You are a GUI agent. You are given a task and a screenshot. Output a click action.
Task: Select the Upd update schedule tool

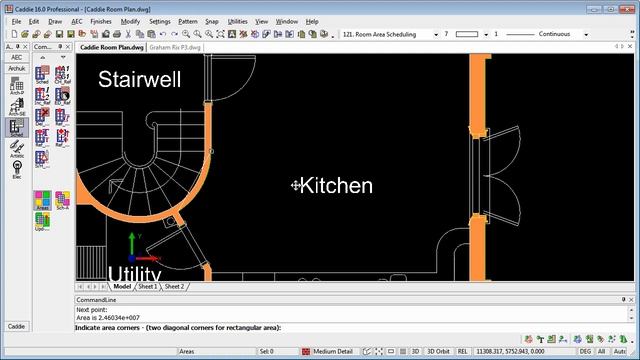(42, 222)
